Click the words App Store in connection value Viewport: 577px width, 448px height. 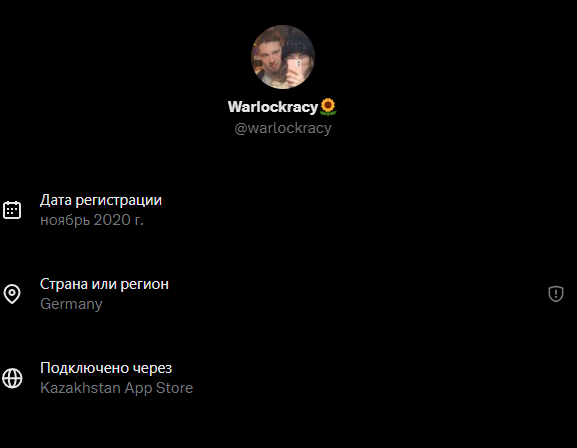tap(159, 388)
